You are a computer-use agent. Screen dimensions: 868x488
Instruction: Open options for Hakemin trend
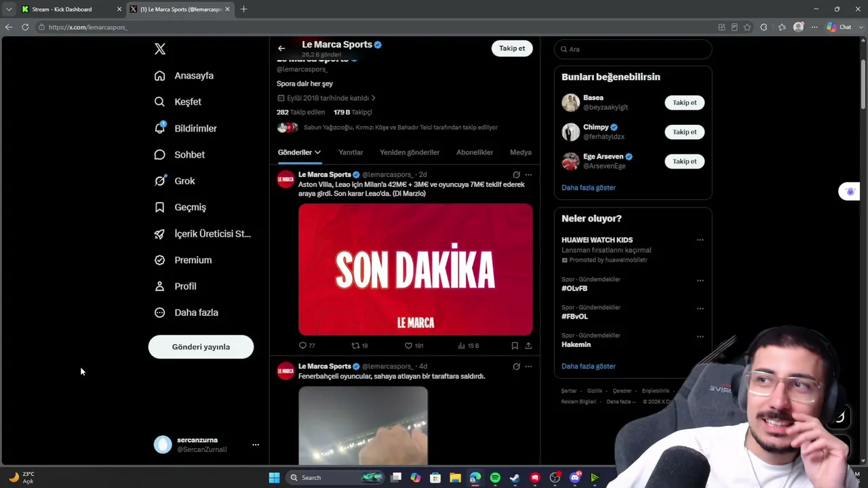701,336
